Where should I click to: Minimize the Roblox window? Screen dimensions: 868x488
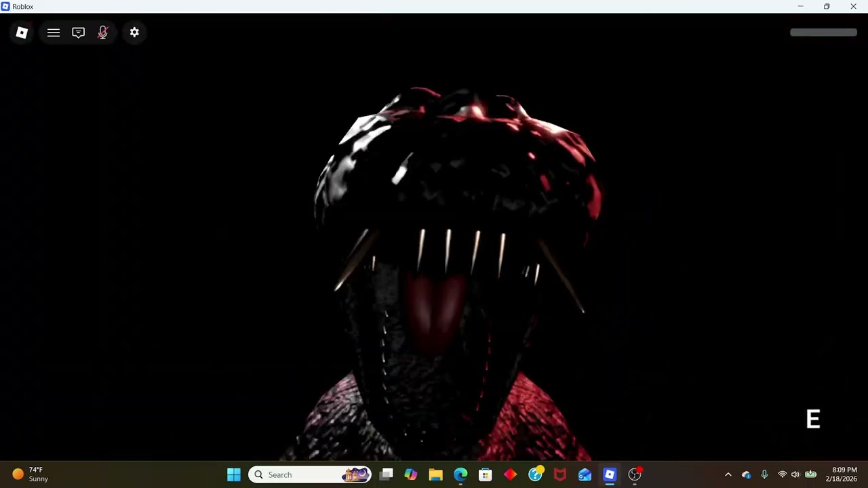click(800, 6)
